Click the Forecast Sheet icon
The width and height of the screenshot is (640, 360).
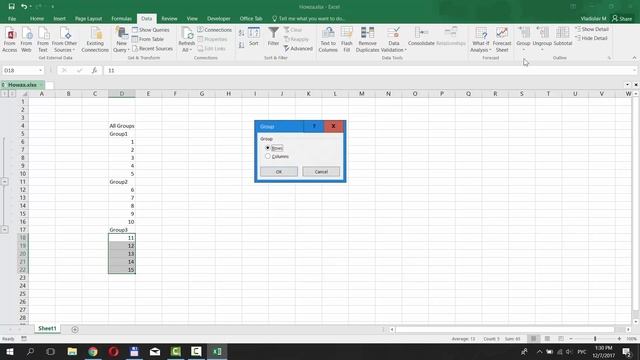click(502, 40)
